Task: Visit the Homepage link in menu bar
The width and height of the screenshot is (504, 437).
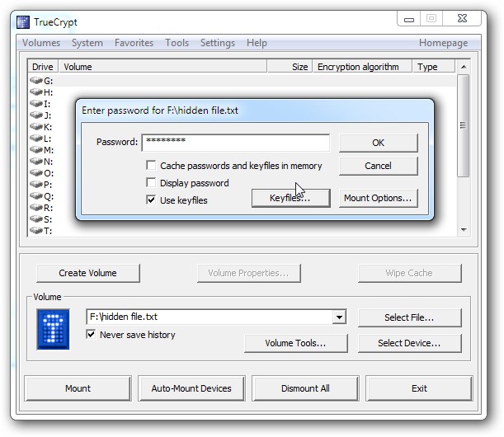Action: point(443,43)
